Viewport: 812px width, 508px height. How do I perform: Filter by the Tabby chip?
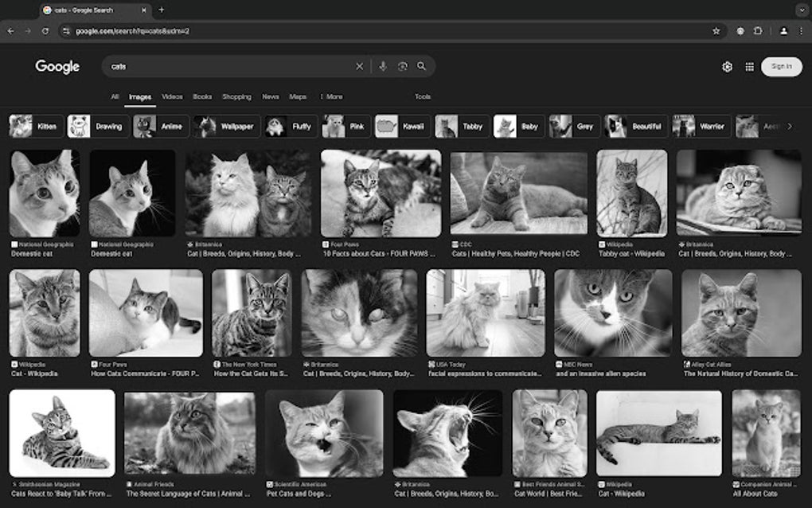point(462,127)
